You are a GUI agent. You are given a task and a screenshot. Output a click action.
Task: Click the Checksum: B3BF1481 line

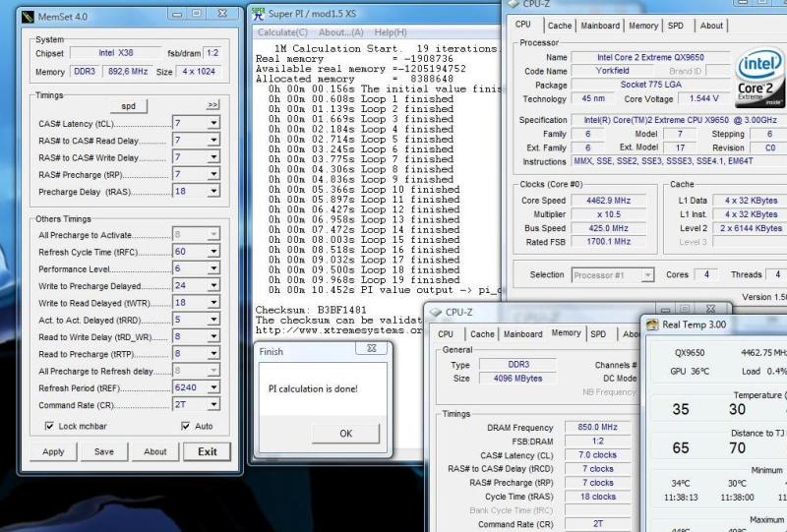[x=311, y=310]
